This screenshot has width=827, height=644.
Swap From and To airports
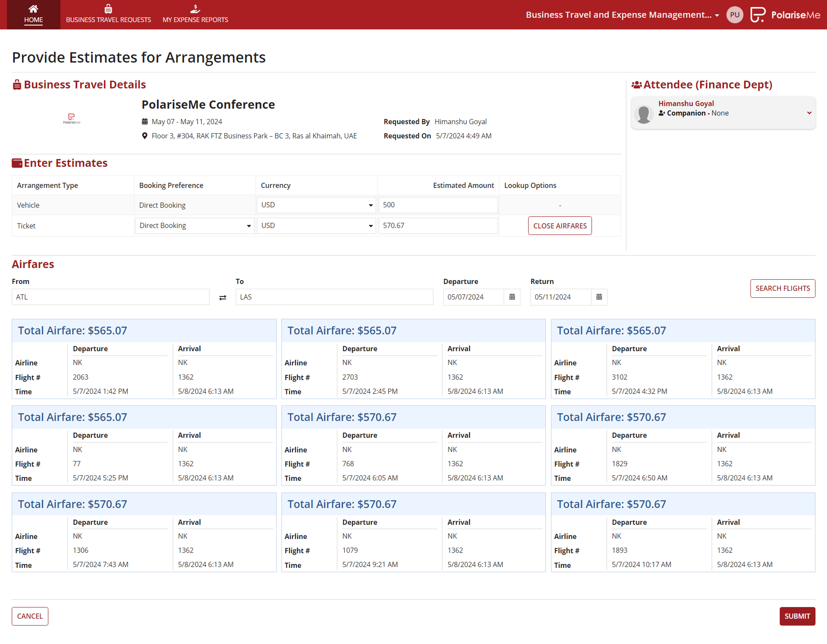coord(223,298)
